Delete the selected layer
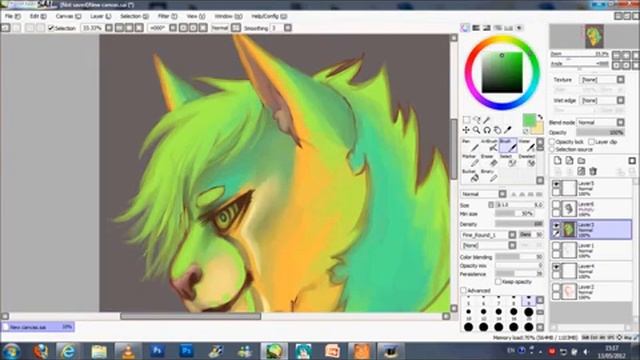The image size is (640, 360). coord(593,171)
